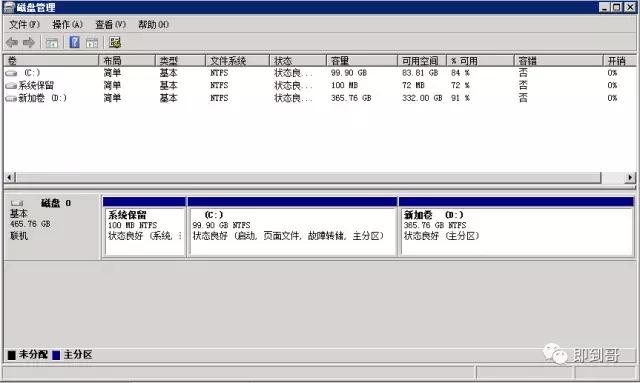Screen dimensions: 640x383
Task: Sort by the 开销 column header
Action: click(620, 61)
